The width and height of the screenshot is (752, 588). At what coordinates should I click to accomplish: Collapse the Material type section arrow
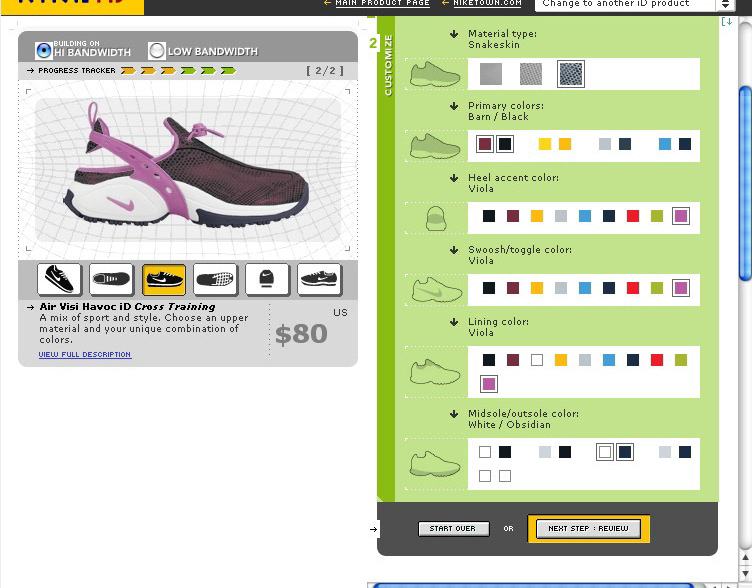coord(454,34)
